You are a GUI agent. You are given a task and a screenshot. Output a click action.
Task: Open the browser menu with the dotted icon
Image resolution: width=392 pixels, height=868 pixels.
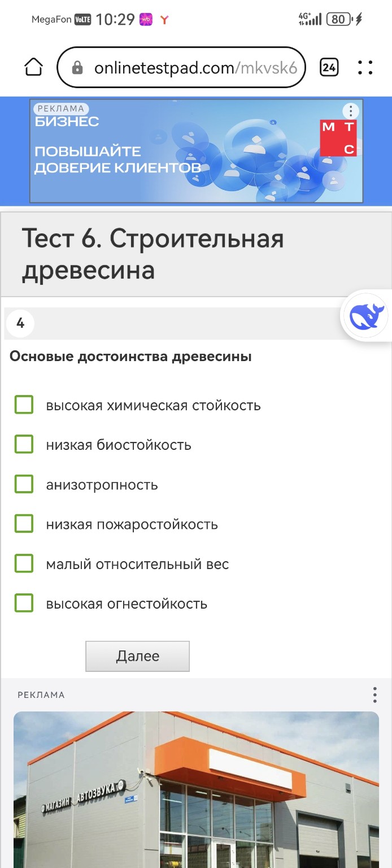(365, 67)
